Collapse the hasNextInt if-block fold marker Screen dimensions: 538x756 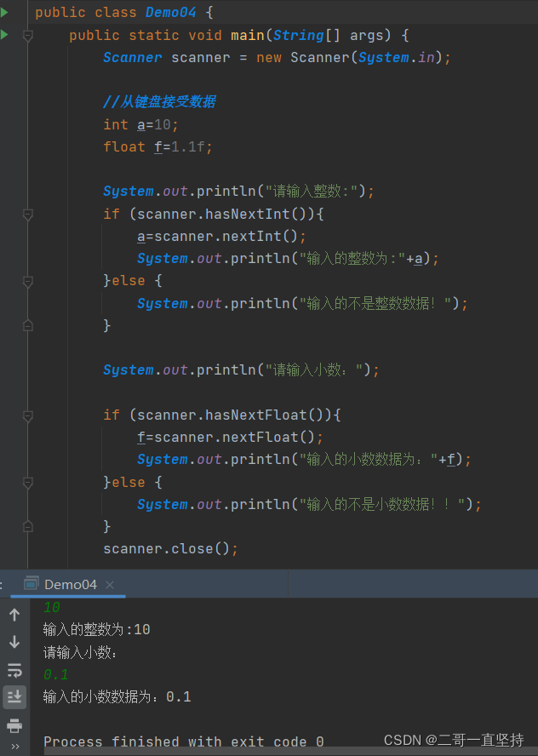click(28, 214)
